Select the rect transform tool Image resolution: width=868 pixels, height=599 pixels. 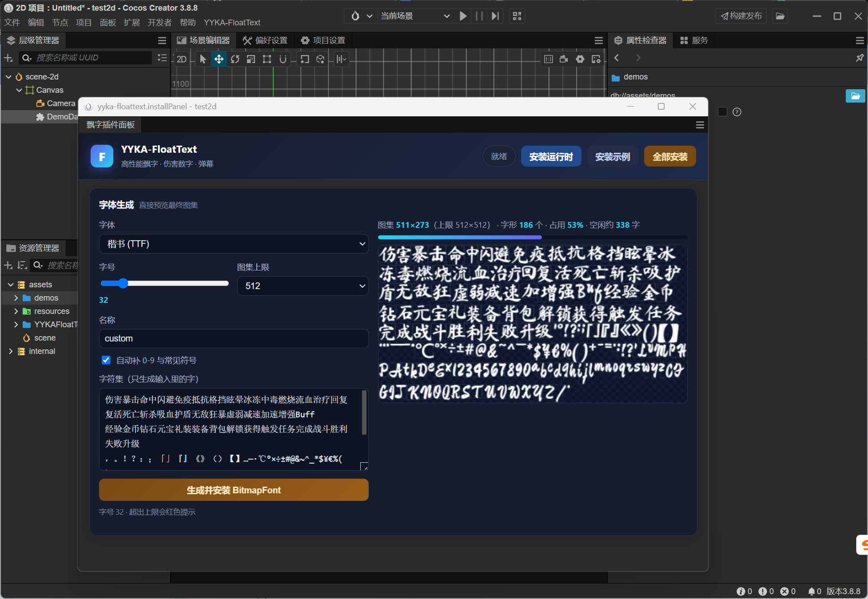pos(267,59)
